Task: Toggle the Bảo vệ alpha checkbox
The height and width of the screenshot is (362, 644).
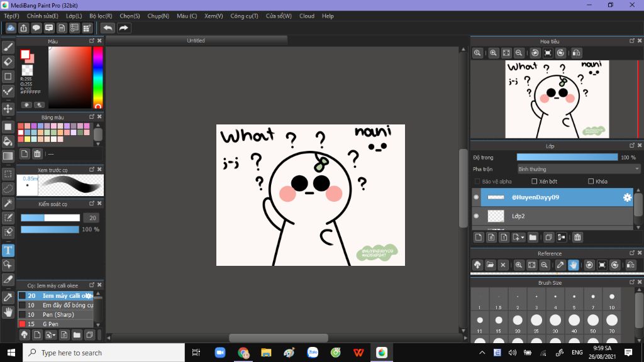Action: coord(477,181)
